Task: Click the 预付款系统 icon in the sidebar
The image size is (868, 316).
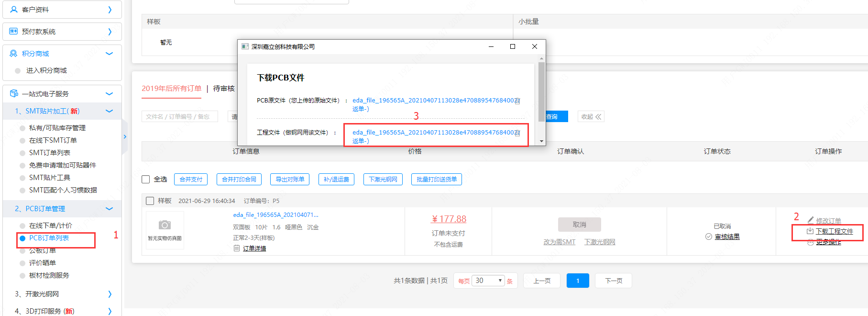Action: click(x=13, y=32)
